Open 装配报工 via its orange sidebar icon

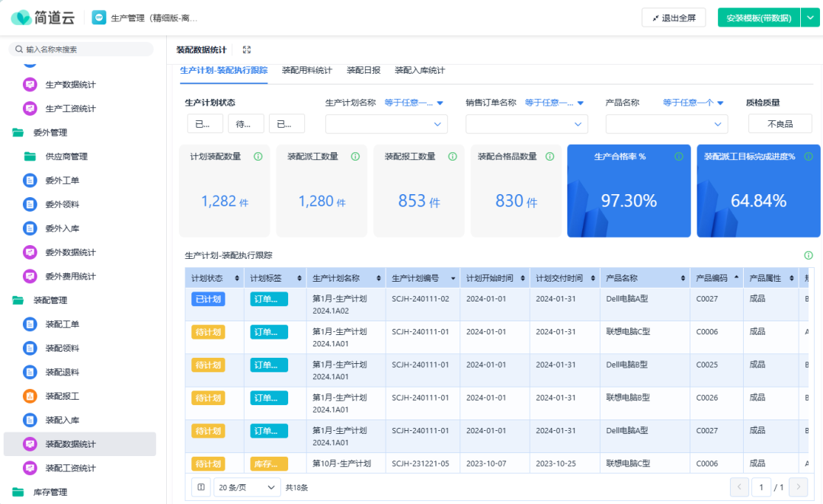30,396
